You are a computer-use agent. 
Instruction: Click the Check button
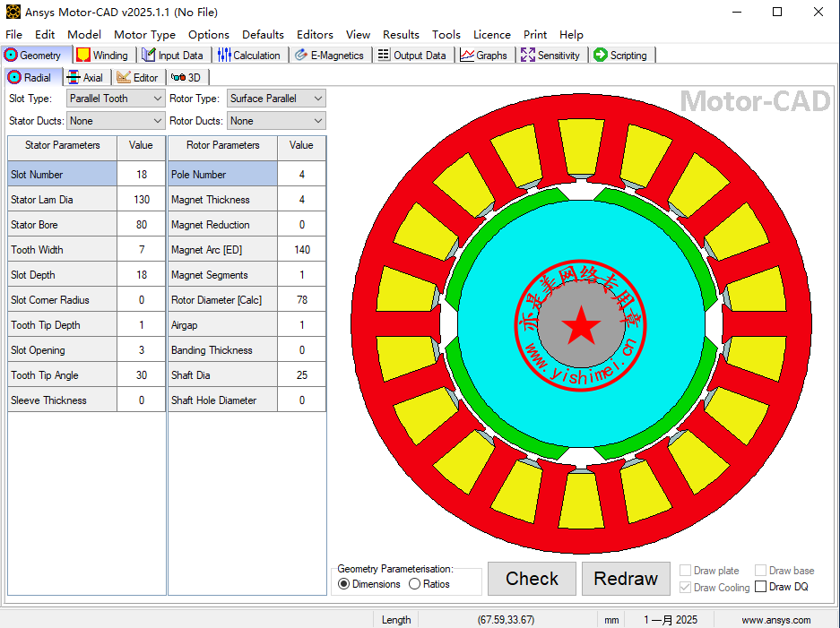click(x=532, y=579)
